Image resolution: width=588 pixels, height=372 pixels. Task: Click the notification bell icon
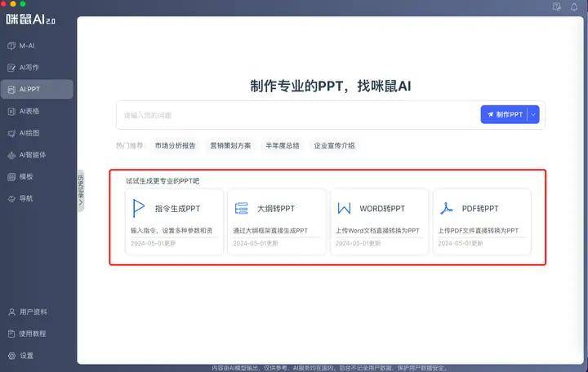pos(574,7)
